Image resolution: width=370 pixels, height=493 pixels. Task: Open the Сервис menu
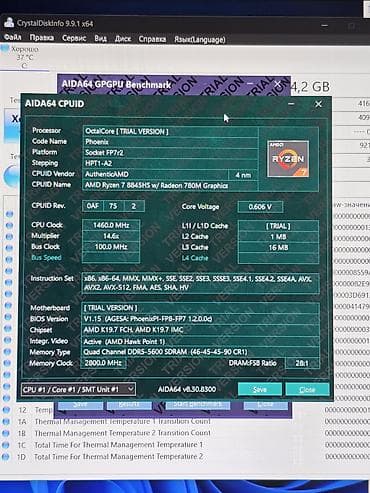(74, 38)
